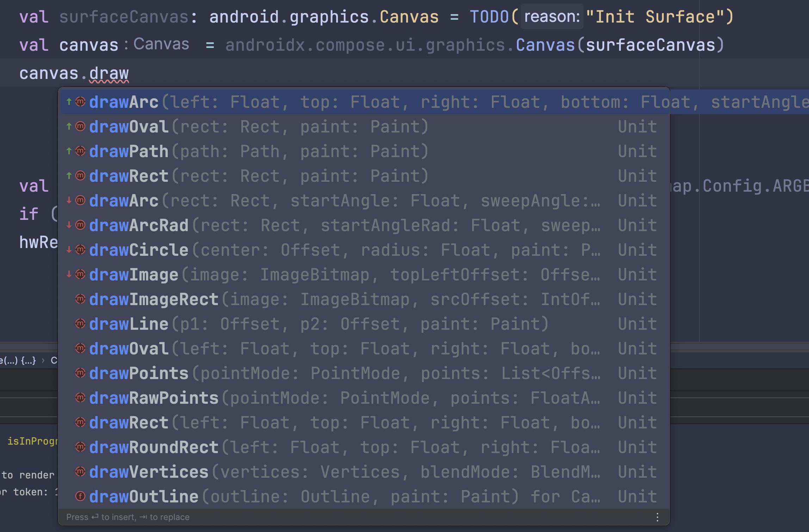Image resolution: width=809 pixels, height=532 pixels.
Task: Click the underlined 'draw' text in the editor
Action: pyautogui.click(x=109, y=73)
